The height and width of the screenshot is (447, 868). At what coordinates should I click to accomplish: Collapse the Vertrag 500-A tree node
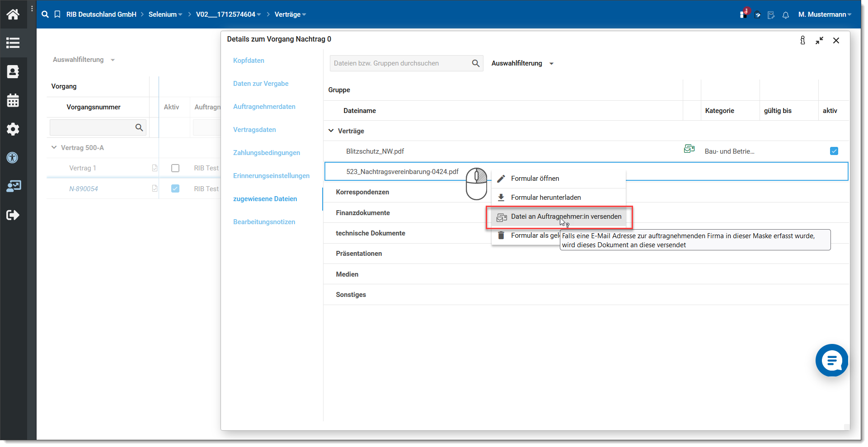coord(54,147)
